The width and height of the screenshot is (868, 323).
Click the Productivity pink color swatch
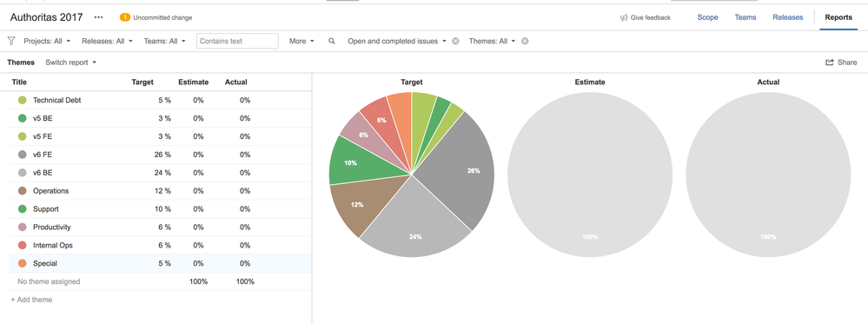click(x=22, y=227)
